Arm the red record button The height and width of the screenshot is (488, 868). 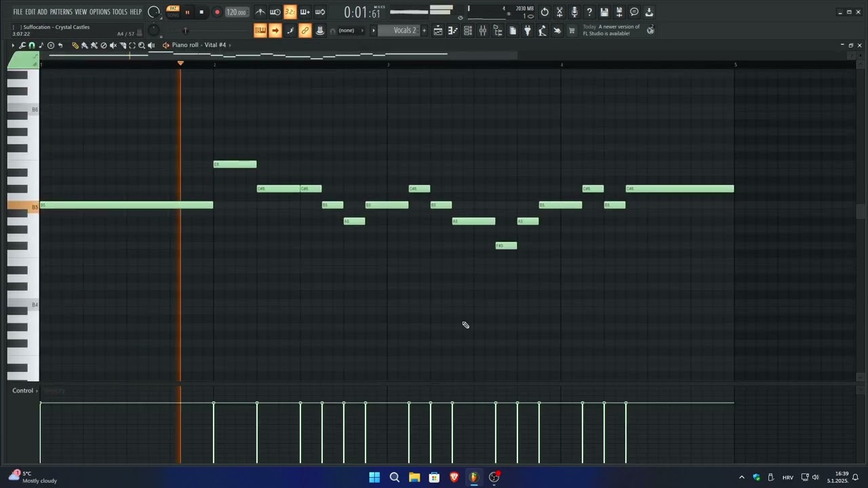point(217,12)
